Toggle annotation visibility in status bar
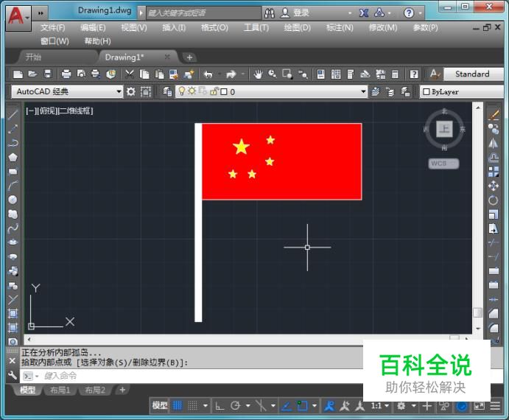This screenshot has height=420, width=509. click(x=329, y=405)
